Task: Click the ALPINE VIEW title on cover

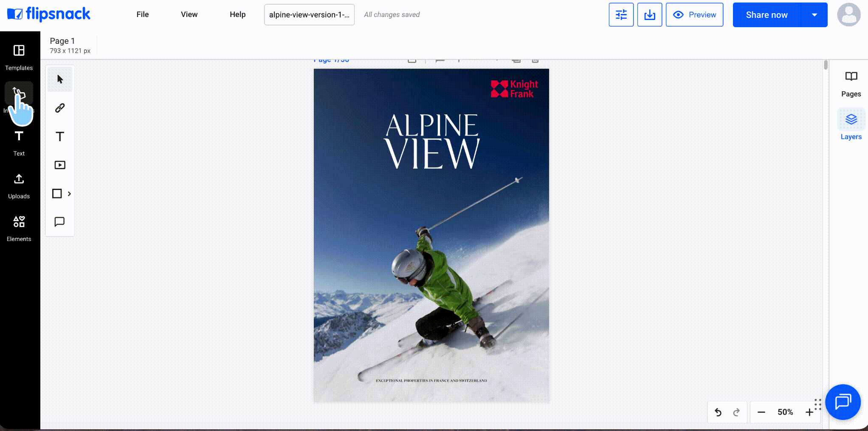Action: point(432,141)
